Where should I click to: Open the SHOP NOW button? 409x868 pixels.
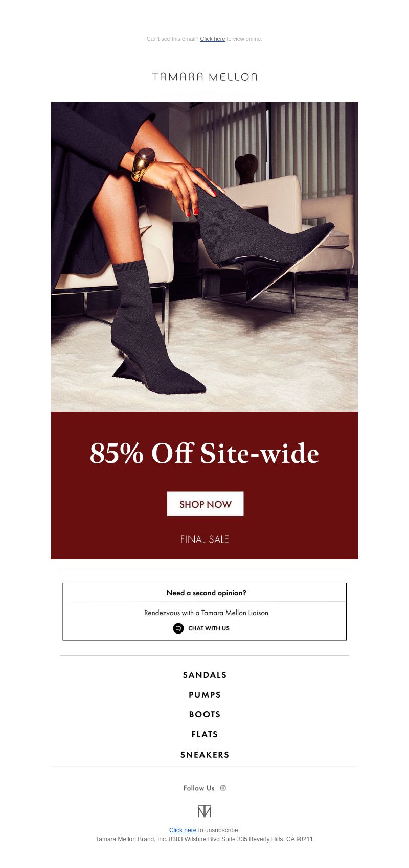pos(205,504)
